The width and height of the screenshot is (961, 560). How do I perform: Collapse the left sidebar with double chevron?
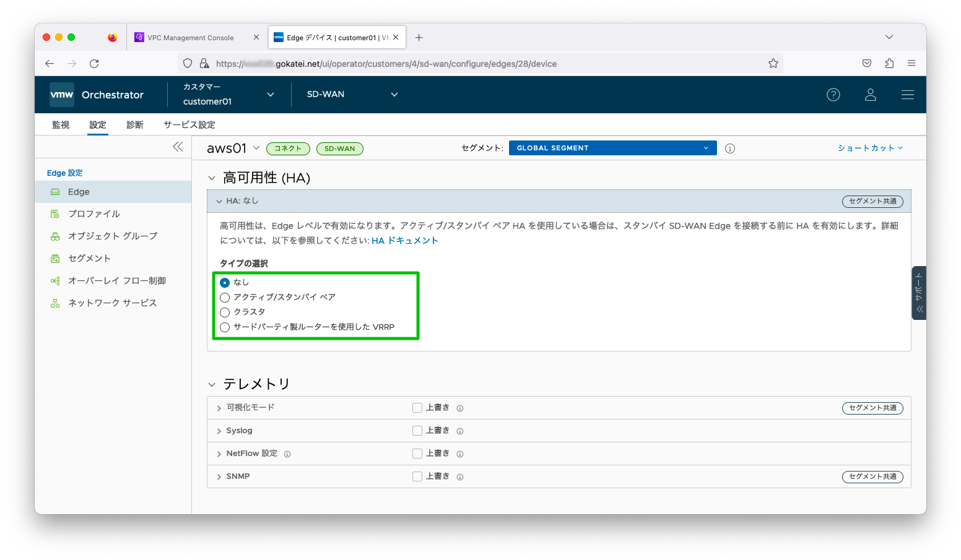178,147
